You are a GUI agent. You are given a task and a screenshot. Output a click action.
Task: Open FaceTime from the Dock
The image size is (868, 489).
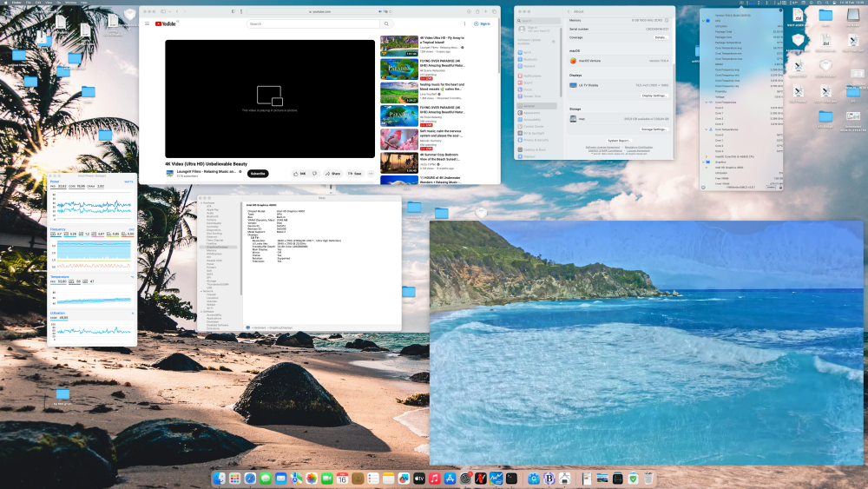[326, 479]
